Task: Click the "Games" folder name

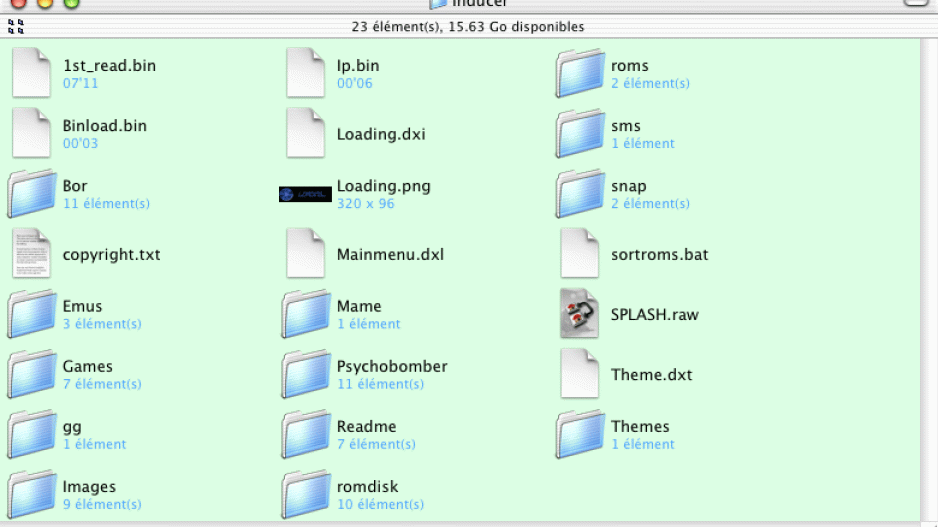Action: tap(87, 366)
